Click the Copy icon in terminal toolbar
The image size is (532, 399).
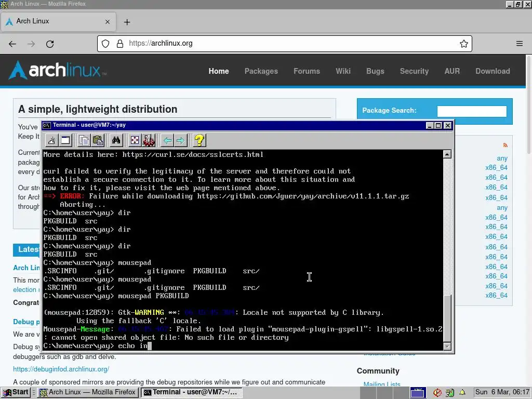[84, 140]
